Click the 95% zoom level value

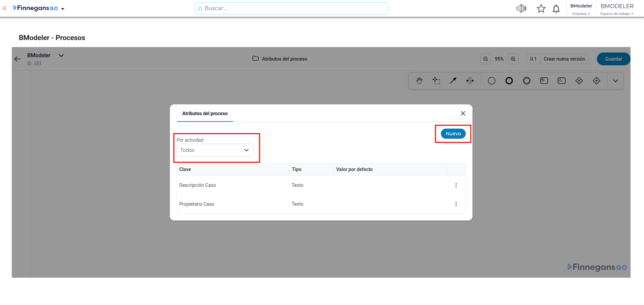coord(499,59)
